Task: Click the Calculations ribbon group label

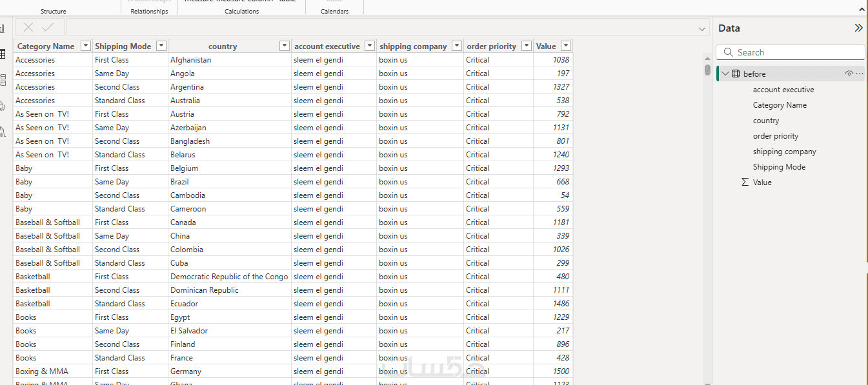Action: [x=242, y=12]
